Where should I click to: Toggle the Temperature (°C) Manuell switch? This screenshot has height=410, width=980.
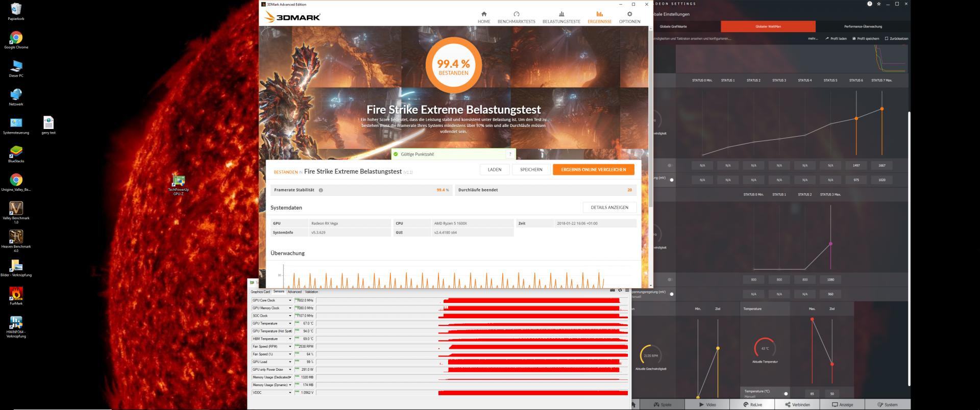(x=785, y=394)
